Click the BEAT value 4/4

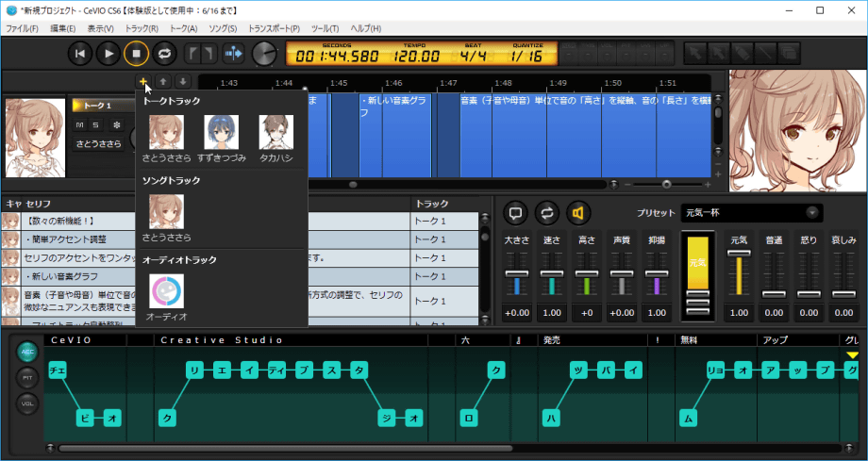click(x=474, y=57)
